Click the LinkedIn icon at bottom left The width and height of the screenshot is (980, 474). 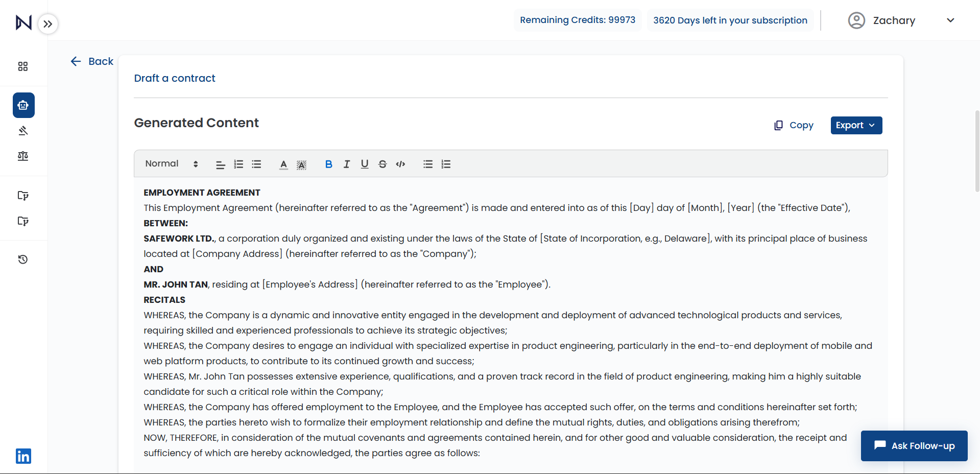click(x=23, y=456)
